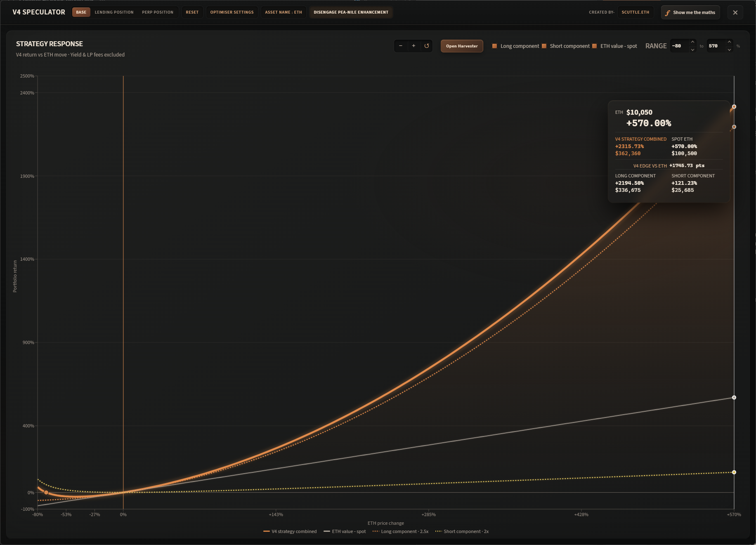Click the $336,675 long component amount
Screen dimensions: 756x545
(x=628, y=190)
